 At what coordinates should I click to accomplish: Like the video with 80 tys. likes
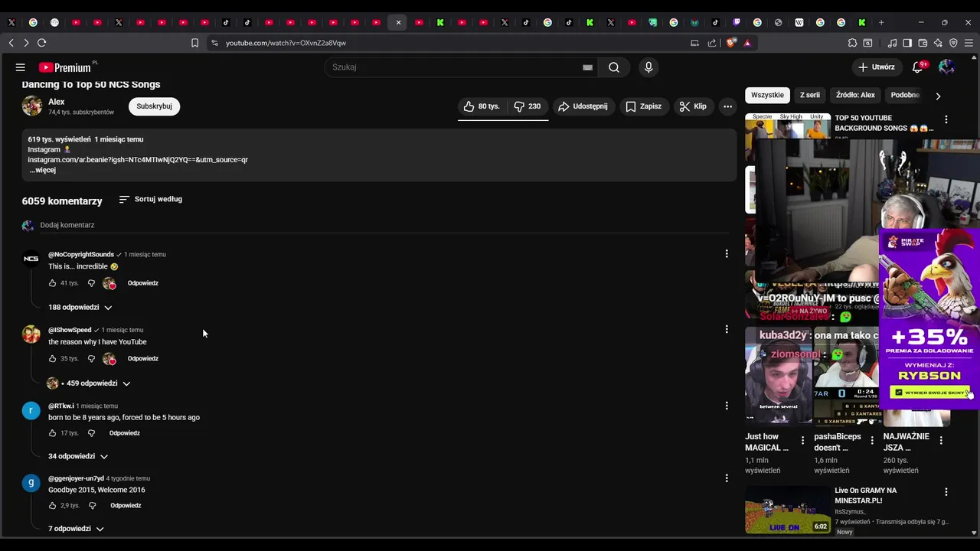[x=481, y=106]
